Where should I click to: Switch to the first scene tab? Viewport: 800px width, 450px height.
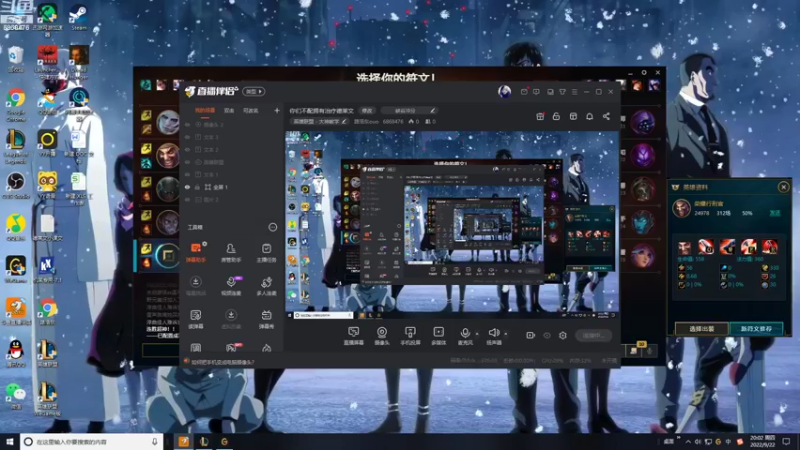click(x=205, y=110)
